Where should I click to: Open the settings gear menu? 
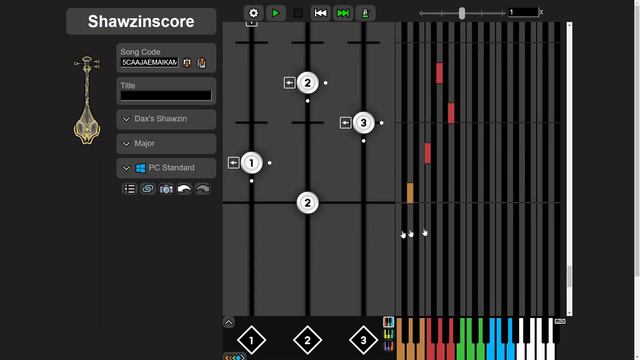point(253,13)
